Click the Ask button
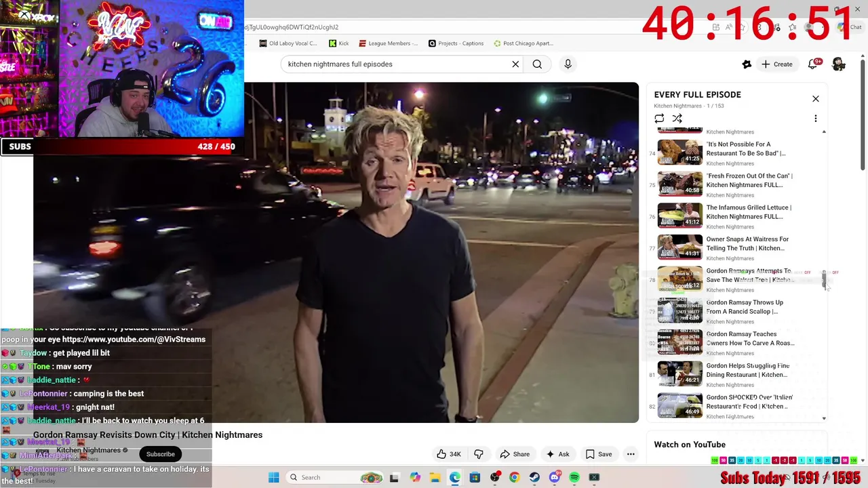This screenshot has width=868, height=488. pos(558,454)
